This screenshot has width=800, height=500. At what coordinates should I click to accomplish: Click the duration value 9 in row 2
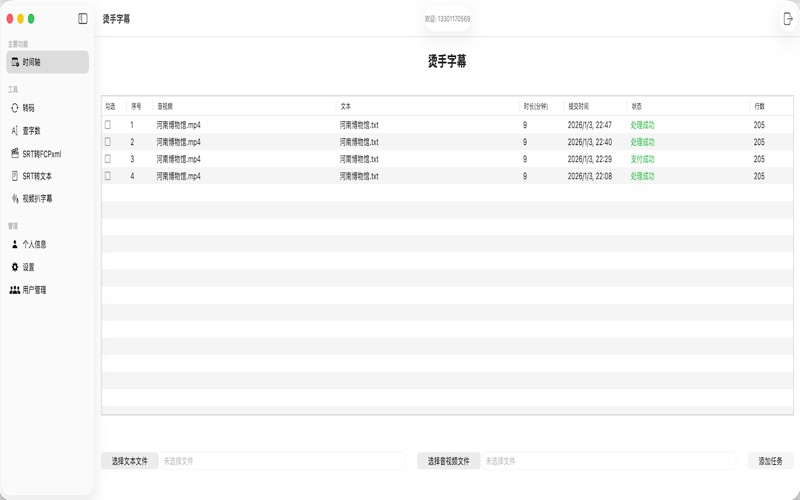(524, 142)
